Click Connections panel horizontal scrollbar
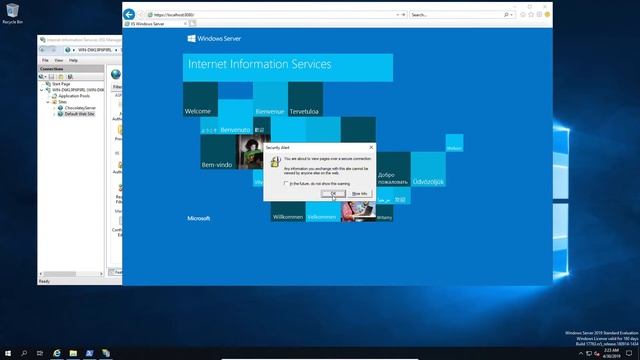640x360 pixels. [x=71, y=274]
